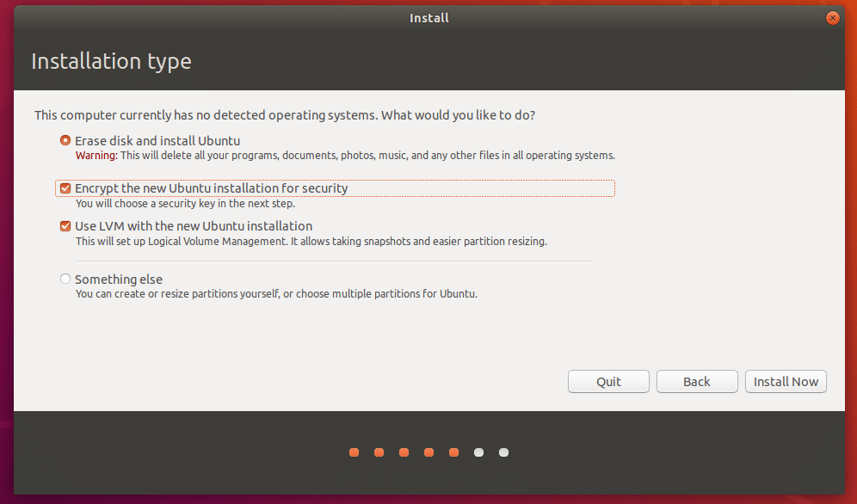Click the Logical Volume Management description text
Viewport: 857px width, 504px height.
tap(311, 242)
